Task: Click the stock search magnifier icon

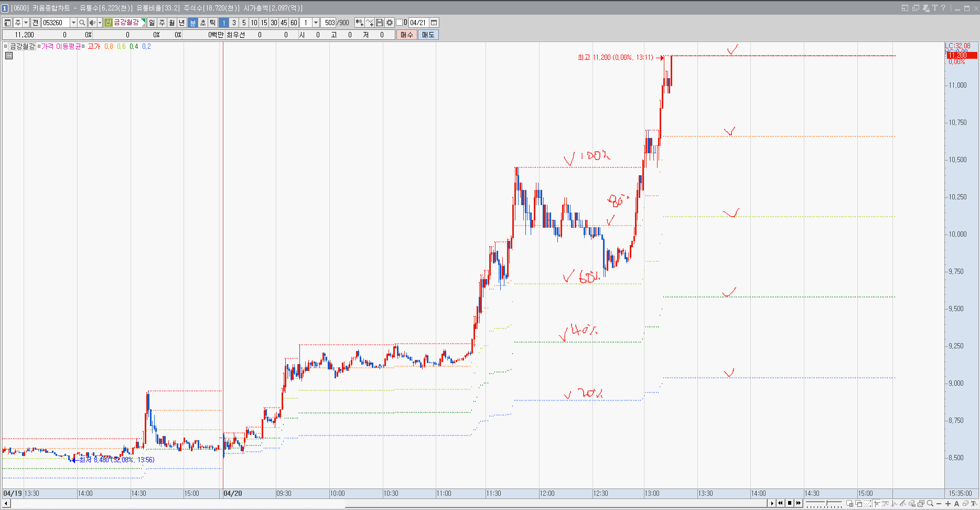Action: 82,23
